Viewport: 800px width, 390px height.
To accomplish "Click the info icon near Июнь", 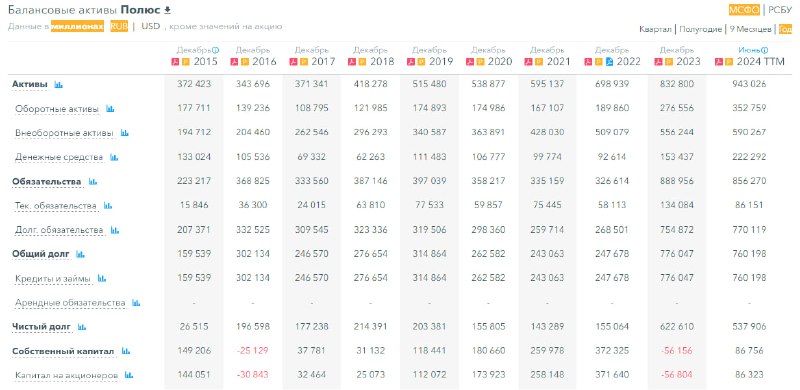I will point(764,50).
